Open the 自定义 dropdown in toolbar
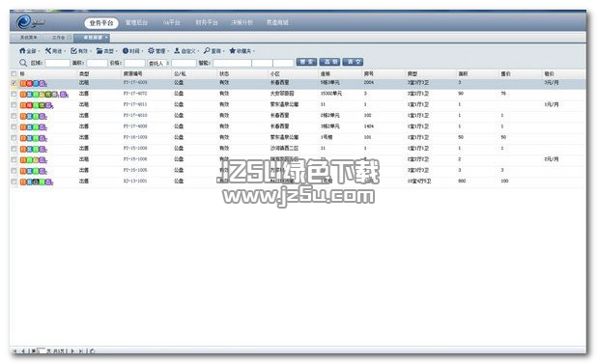This screenshot has height=364, width=597. point(186,50)
